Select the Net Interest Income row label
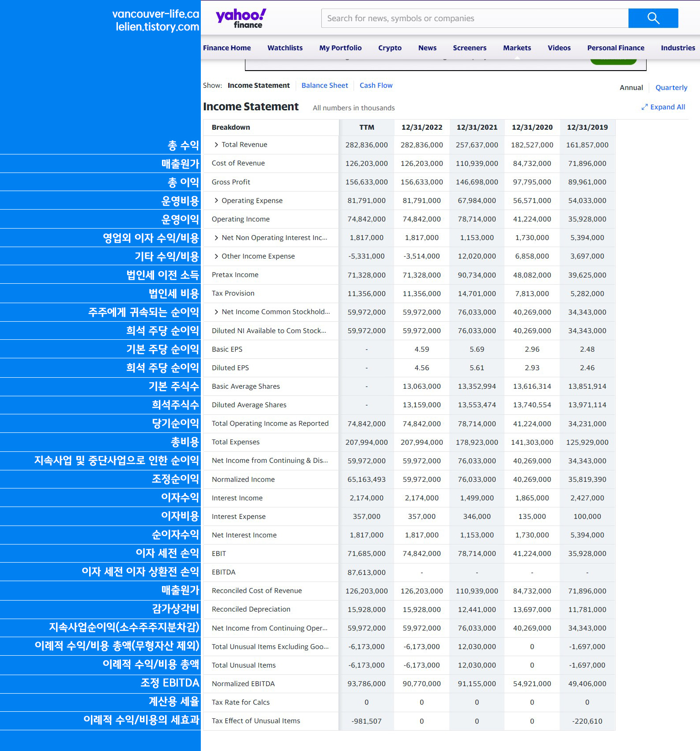 [x=244, y=535]
